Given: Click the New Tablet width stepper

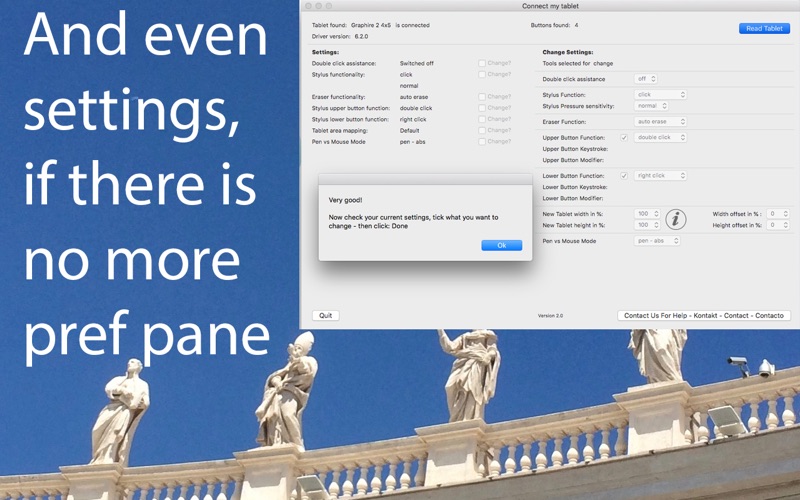Looking at the screenshot, I should (x=657, y=214).
